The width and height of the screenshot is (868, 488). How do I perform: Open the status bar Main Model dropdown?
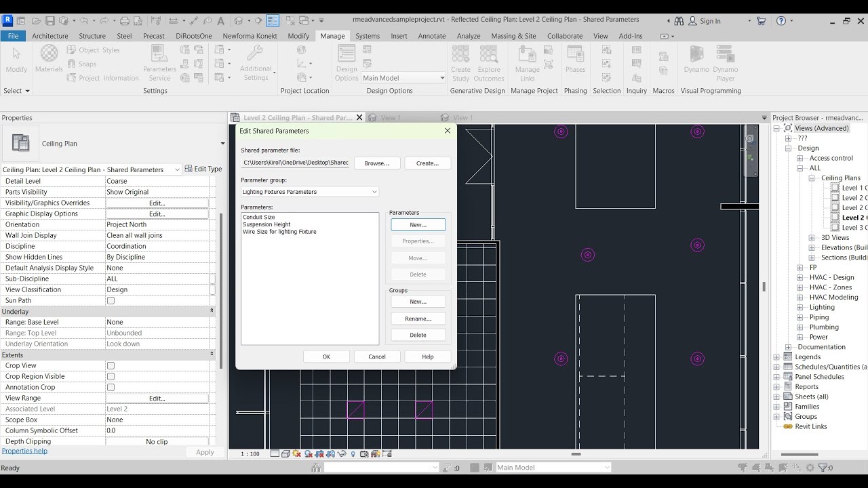coord(553,468)
